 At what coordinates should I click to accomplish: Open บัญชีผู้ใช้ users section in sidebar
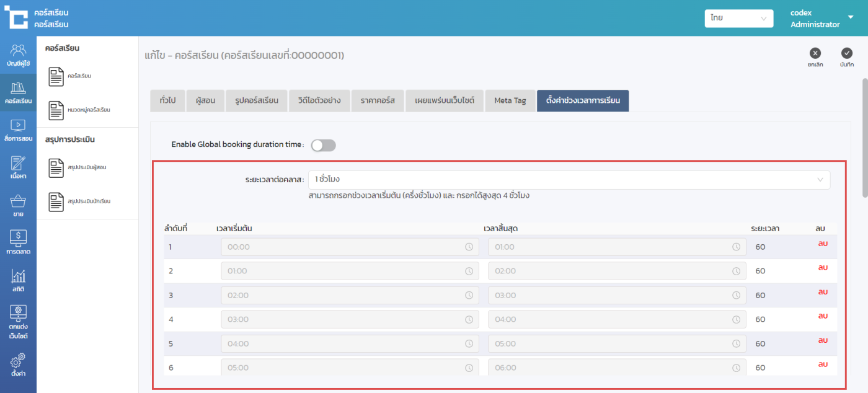18,55
